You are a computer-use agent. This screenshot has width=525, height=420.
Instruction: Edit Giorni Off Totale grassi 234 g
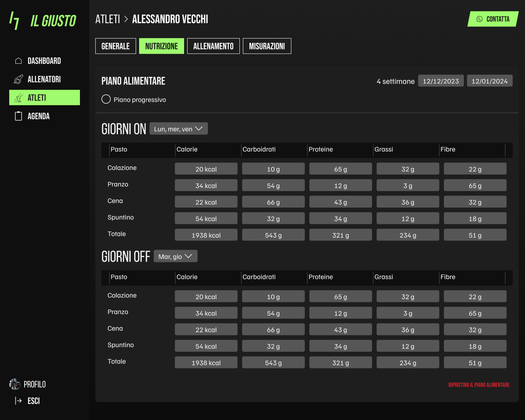click(408, 362)
